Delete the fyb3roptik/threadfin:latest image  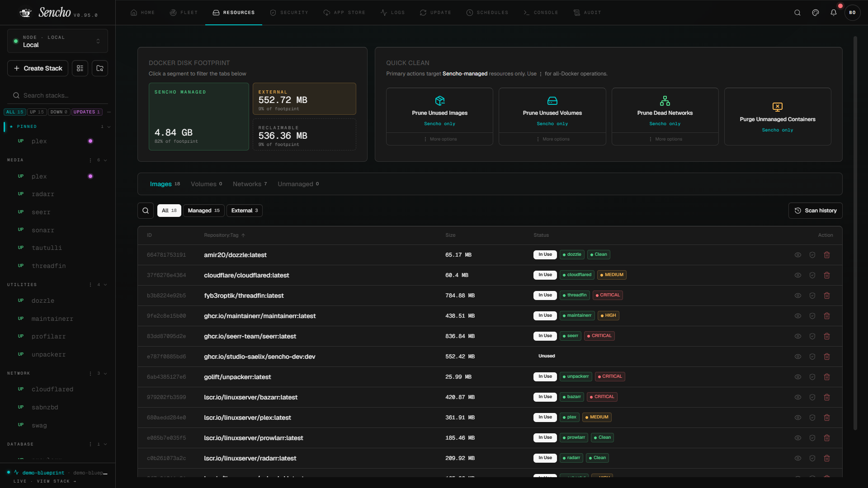point(827,296)
